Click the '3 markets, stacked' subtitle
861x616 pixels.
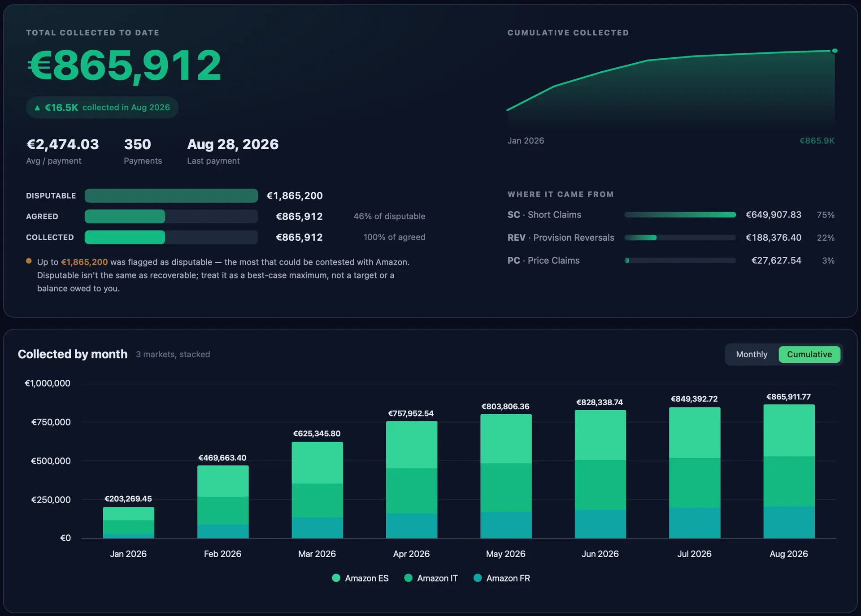173,354
